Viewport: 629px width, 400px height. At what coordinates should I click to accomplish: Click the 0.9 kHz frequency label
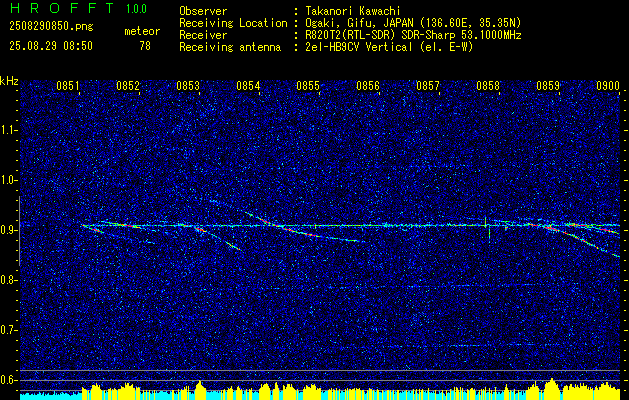[x=9, y=230]
